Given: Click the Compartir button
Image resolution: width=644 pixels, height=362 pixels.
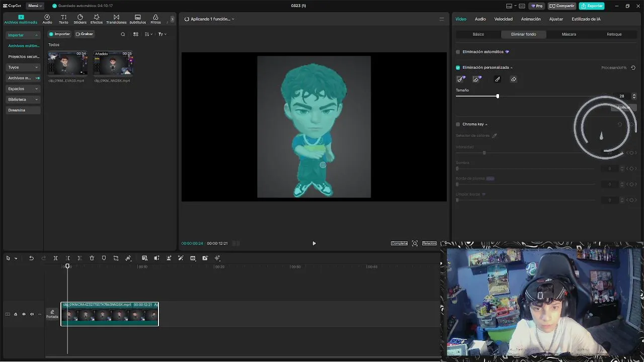Looking at the screenshot, I should point(562,6).
